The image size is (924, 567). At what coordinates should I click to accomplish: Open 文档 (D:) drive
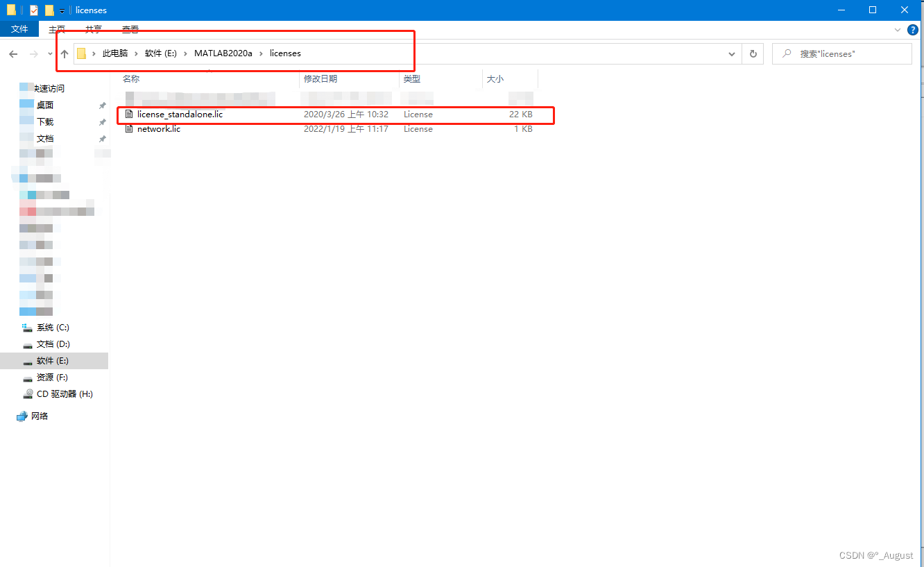click(53, 344)
